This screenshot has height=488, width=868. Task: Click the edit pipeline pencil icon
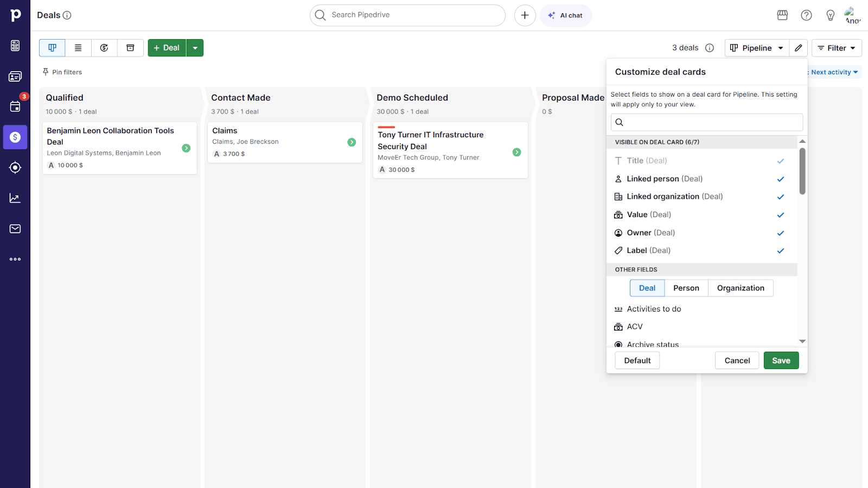pos(798,48)
